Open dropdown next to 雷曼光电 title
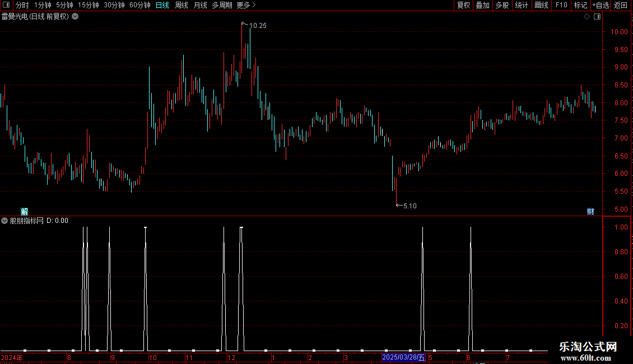633x364 pixels. [x=75, y=17]
